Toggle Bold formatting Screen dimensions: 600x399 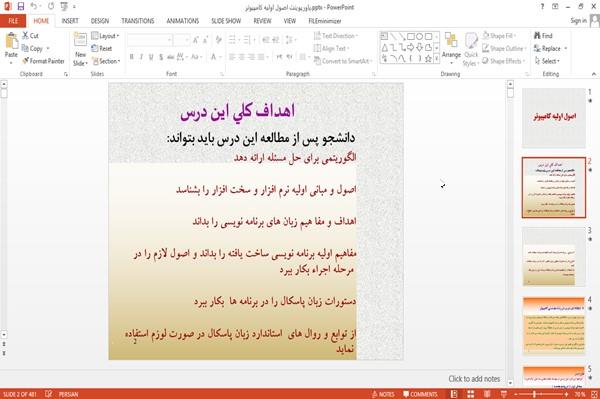(132, 57)
